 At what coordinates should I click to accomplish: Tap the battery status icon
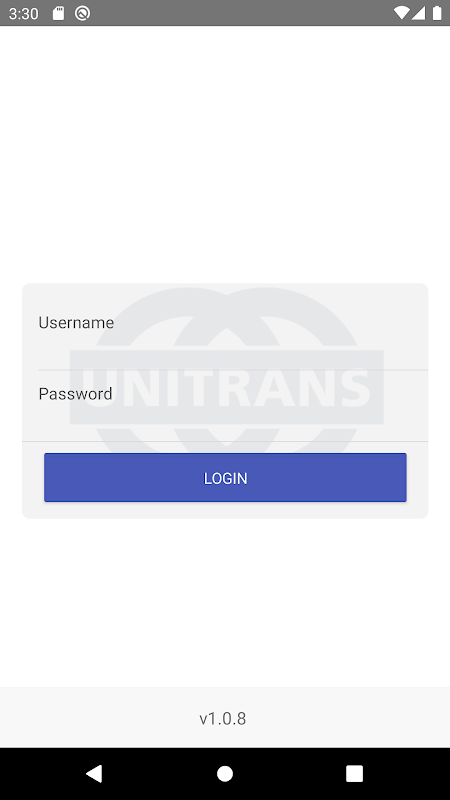point(437,13)
